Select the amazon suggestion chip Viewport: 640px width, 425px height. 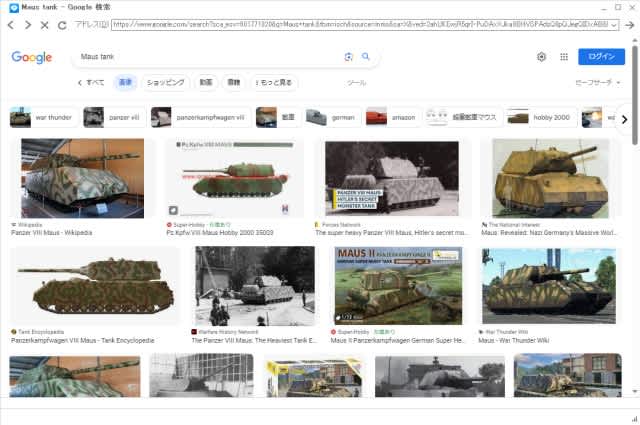[393, 118]
